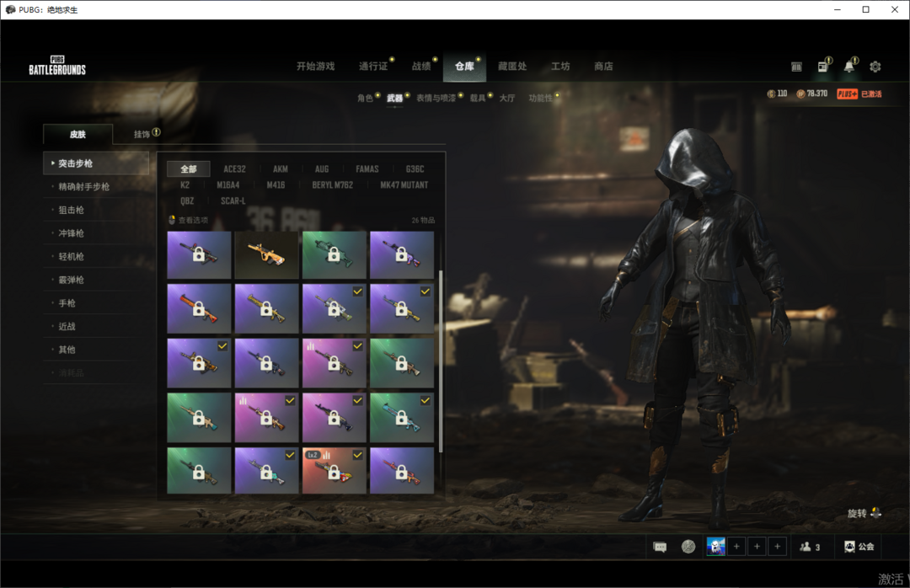Image resolution: width=910 pixels, height=588 pixels.
Task: Open the settings gear
Action: [875, 67]
